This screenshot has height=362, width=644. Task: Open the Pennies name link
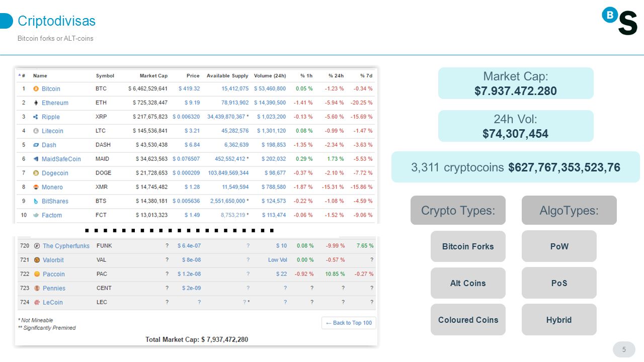54,288
